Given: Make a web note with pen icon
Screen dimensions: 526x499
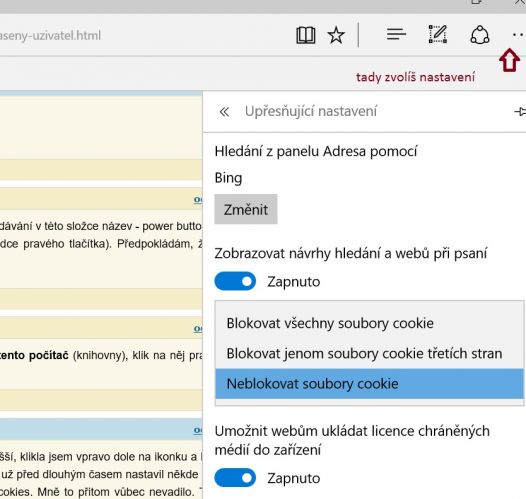Looking at the screenshot, I should [438, 34].
